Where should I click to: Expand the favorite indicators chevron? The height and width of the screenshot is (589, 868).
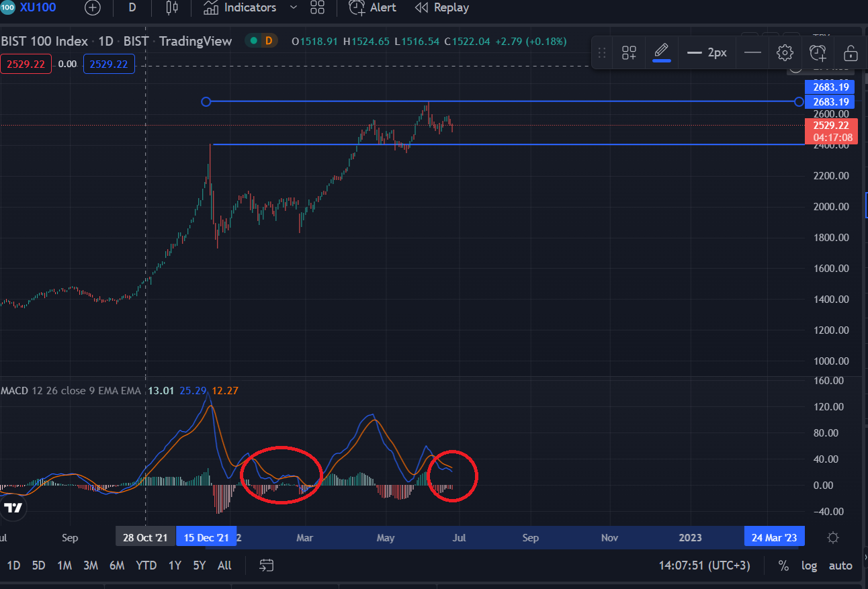(293, 7)
